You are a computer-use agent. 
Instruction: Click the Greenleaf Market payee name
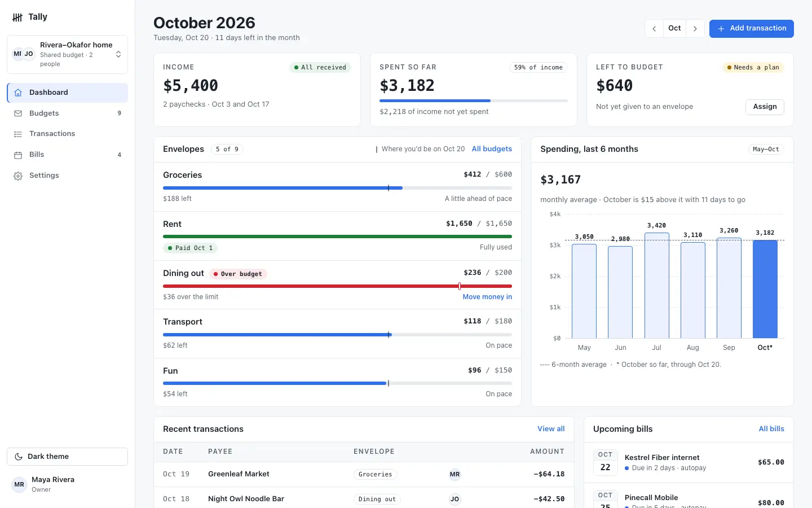click(x=239, y=474)
